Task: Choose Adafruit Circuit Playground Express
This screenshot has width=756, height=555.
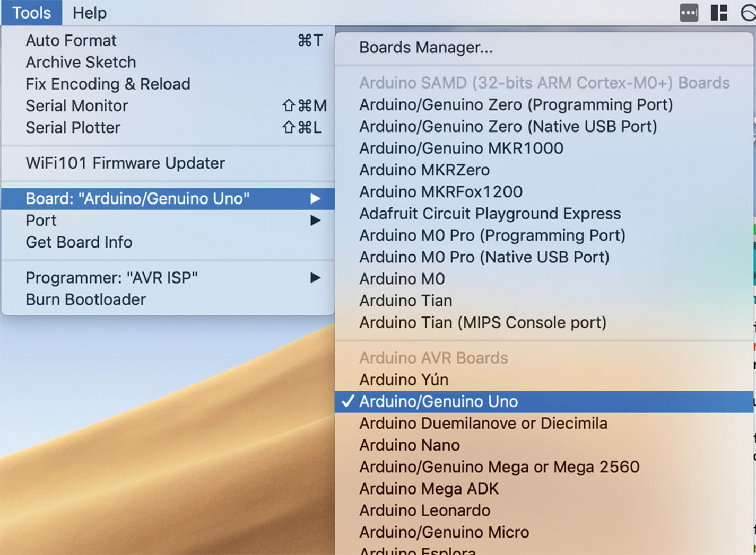Action: (544, 213)
